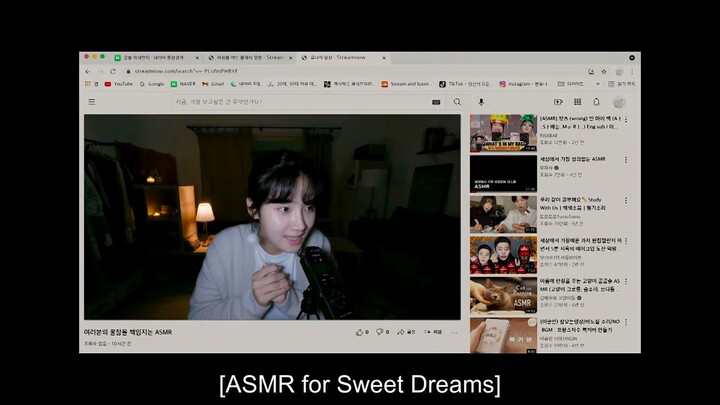Open options for the soap-making video
The image size is (720, 405).
tap(626, 322)
